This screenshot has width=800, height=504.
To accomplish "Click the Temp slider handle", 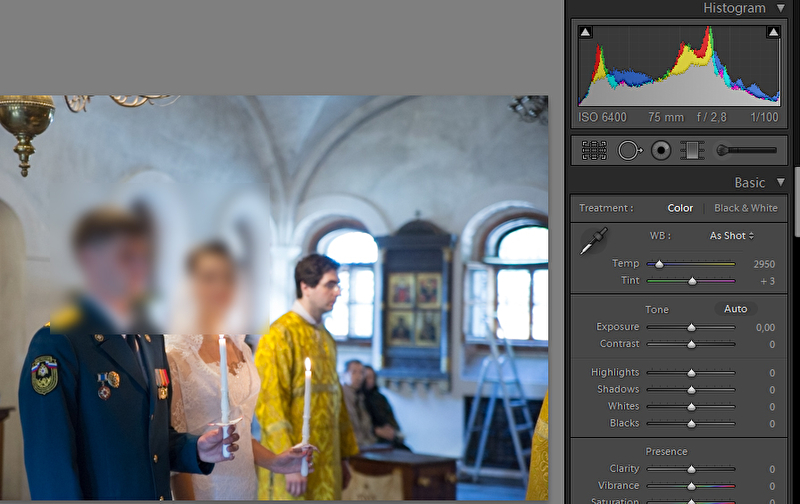I will click(658, 264).
